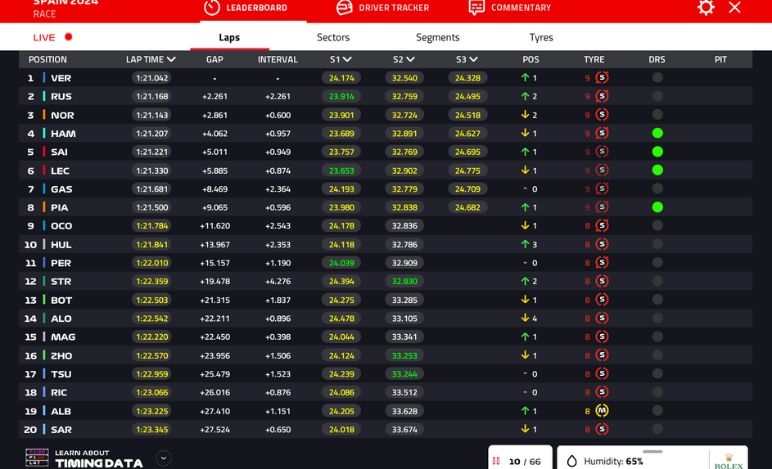Viewport: 772px width, 469px height.
Task: Click the Rolex logo
Action: [728, 462]
